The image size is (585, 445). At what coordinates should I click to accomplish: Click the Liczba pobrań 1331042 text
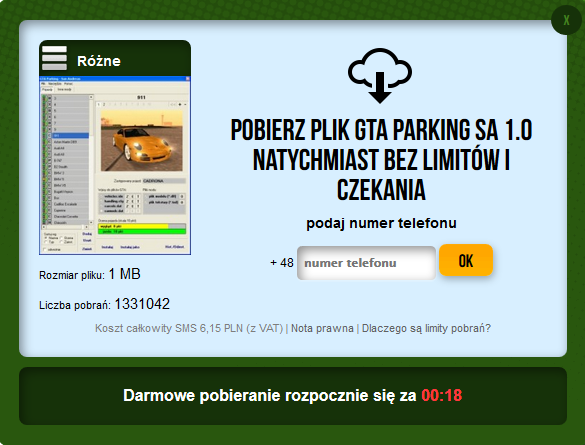coord(104,304)
